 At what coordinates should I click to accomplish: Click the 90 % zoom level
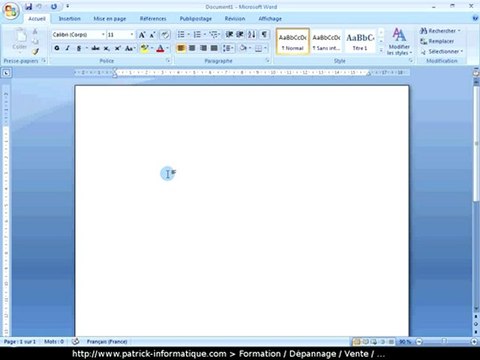[x=405, y=342]
